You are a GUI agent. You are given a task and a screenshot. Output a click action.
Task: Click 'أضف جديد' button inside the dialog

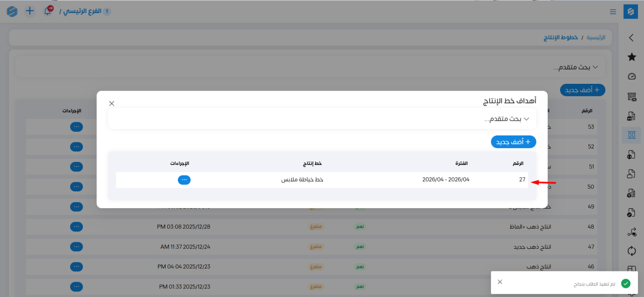point(513,142)
